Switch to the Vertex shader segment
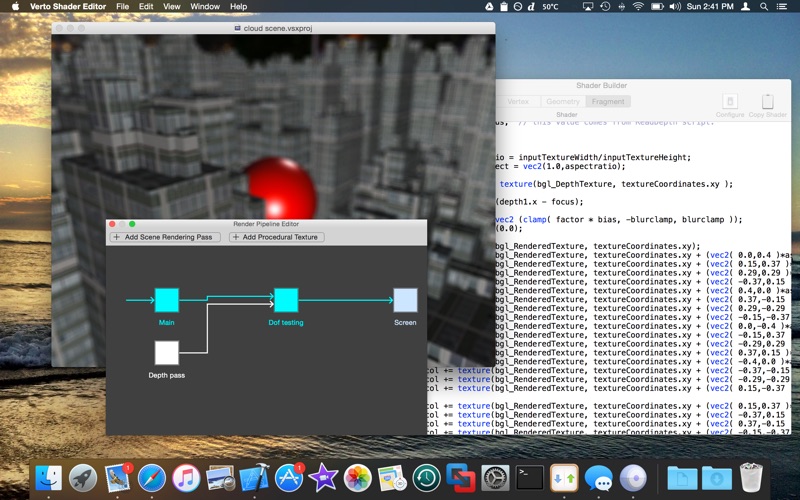Viewport: 800px width, 500px height. tap(519, 101)
